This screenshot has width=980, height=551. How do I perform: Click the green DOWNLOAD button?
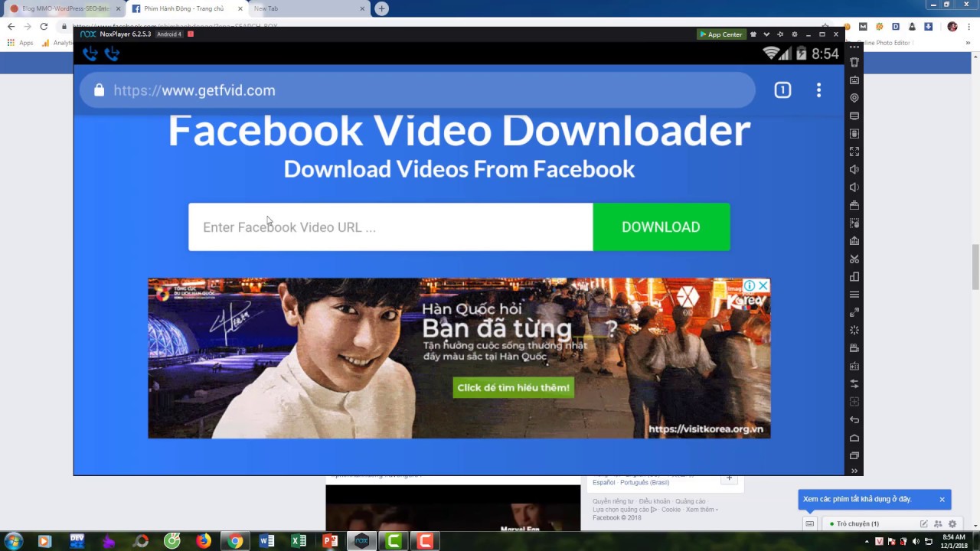[x=661, y=227]
